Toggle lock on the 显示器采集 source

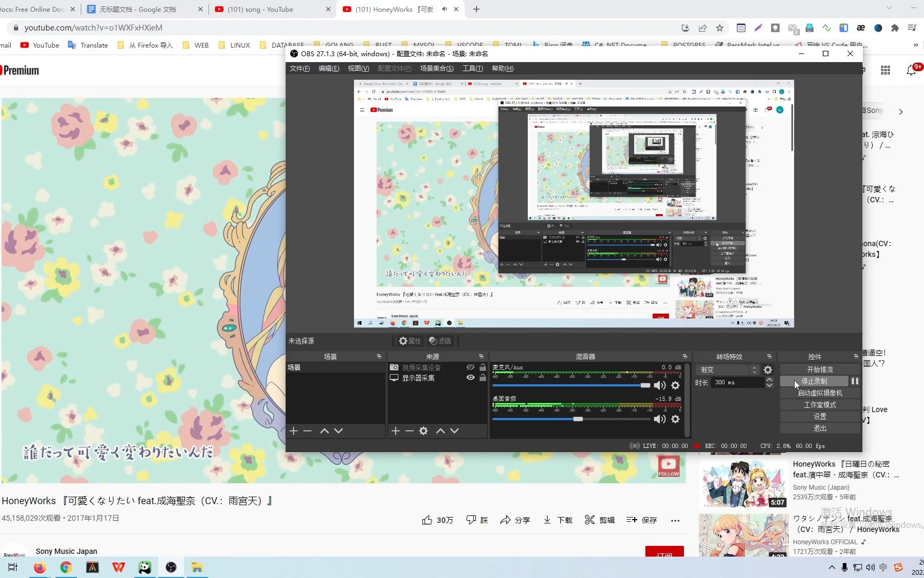pyautogui.click(x=483, y=378)
